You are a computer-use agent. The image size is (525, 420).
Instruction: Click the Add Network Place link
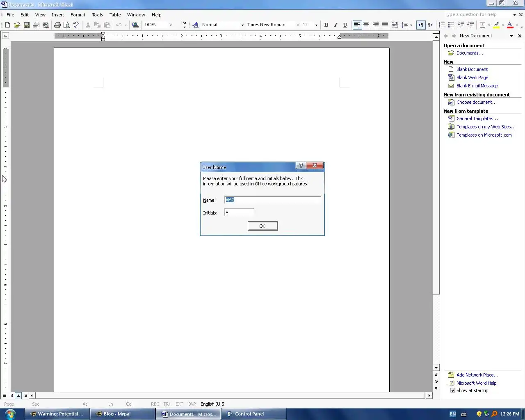(x=477, y=375)
